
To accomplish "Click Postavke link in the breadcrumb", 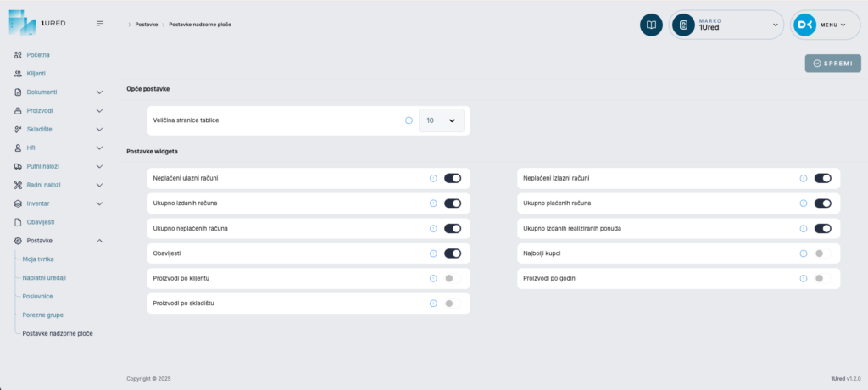I will (147, 25).
